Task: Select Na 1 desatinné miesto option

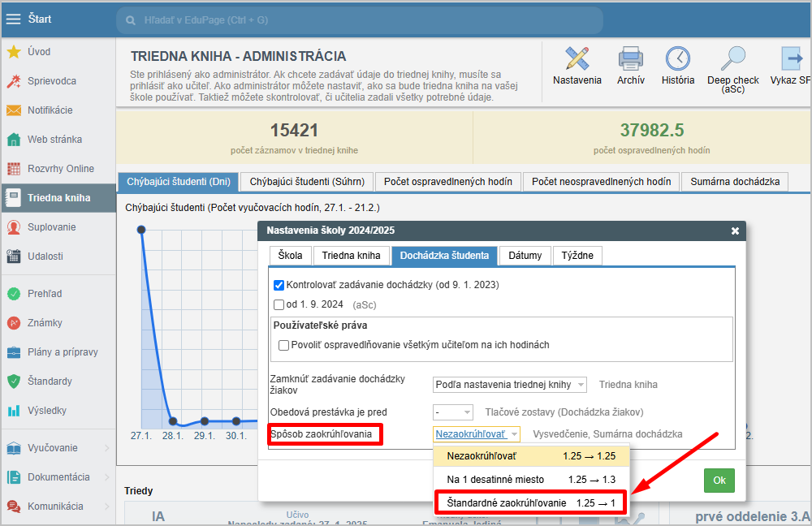Action: [x=530, y=480]
